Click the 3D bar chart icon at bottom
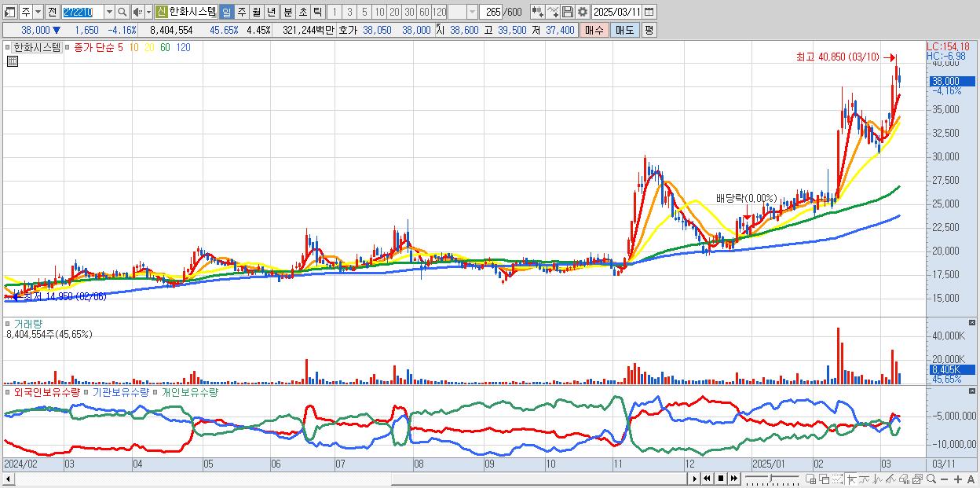Screen dimensions: 980x488 904,479
